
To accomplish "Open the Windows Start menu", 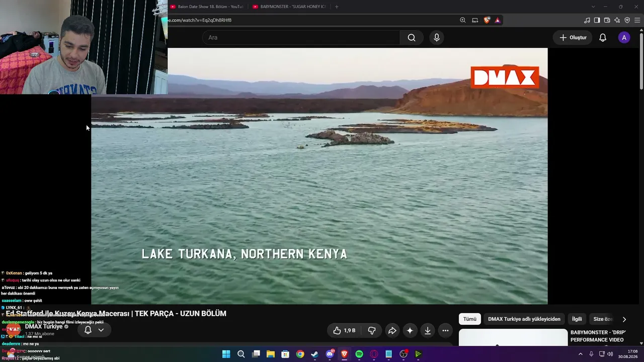I will pyautogui.click(x=226, y=354).
